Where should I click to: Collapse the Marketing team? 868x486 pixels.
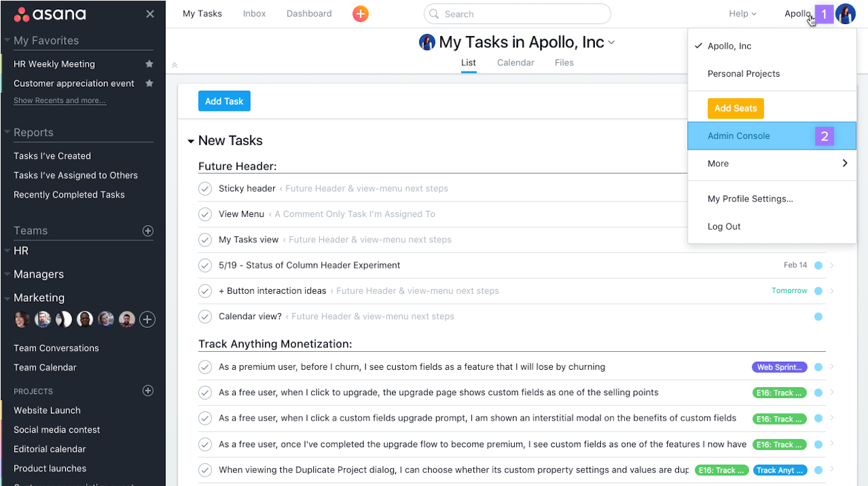7,298
